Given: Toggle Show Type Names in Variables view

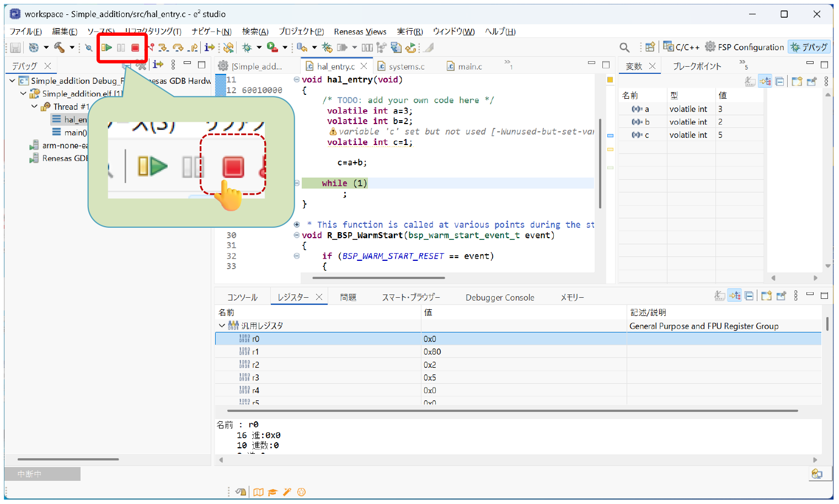Looking at the screenshot, I should coord(750,82).
